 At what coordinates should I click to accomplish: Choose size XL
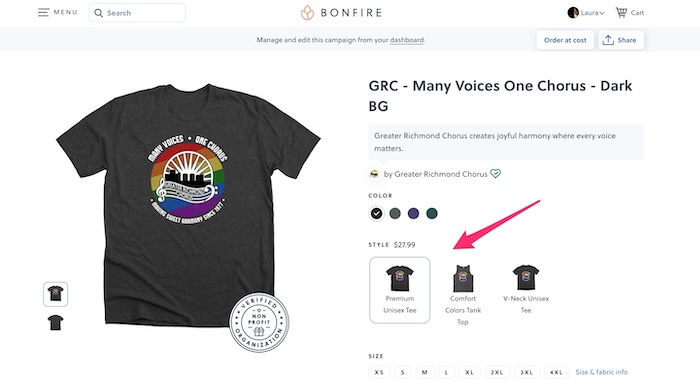pos(469,372)
